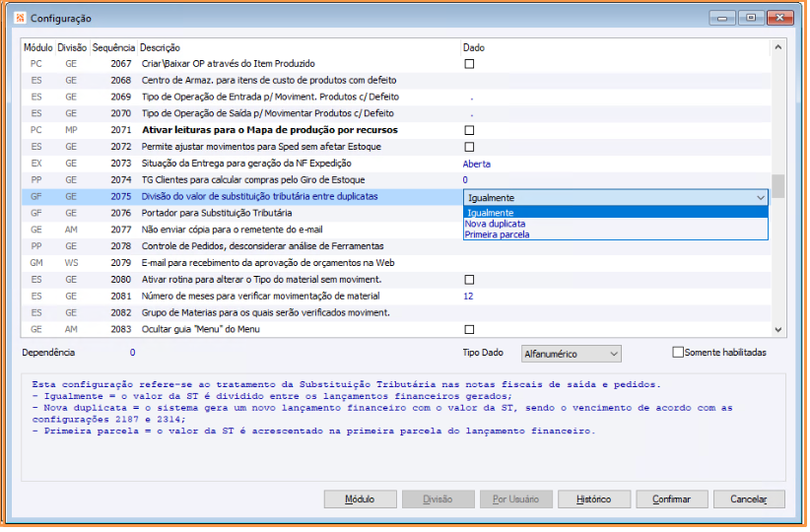Select E-mail para recebimento da aprovação row
This screenshot has height=532, width=810.
coord(398,263)
